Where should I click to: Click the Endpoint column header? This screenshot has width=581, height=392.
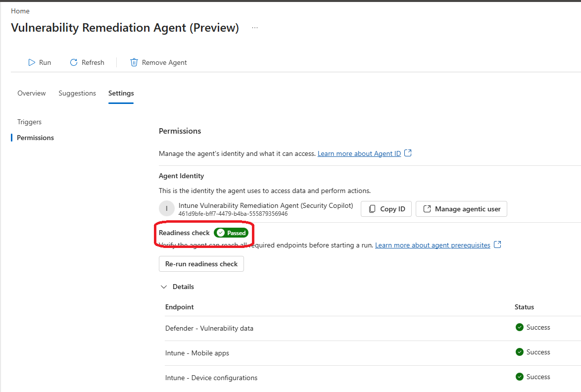(x=179, y=307)
